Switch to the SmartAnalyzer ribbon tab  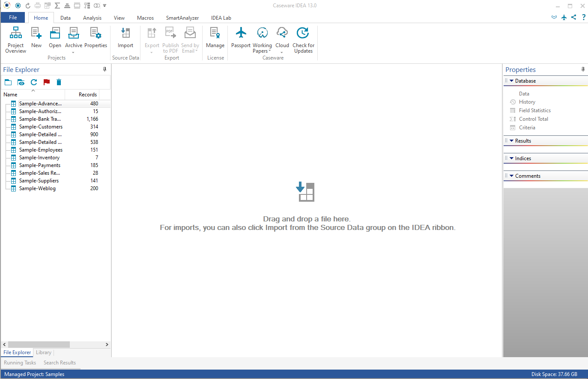pyautogui.click(x=182, y=18)
